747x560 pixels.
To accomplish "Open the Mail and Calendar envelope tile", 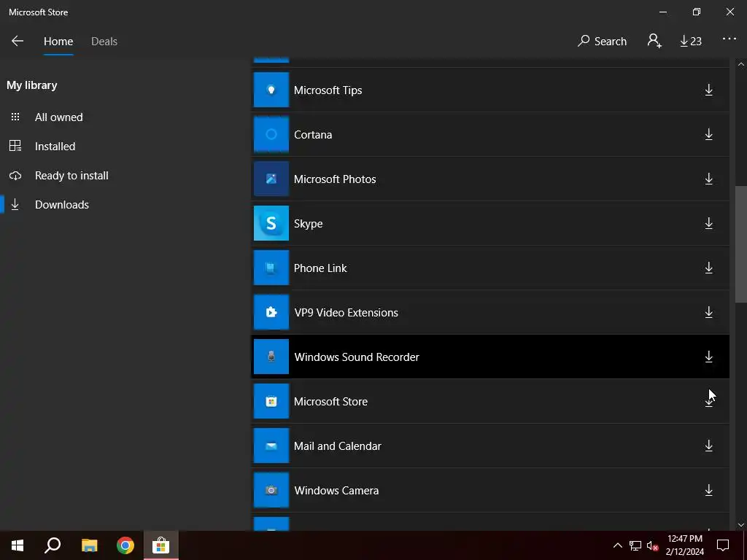I will coord(271,446).
